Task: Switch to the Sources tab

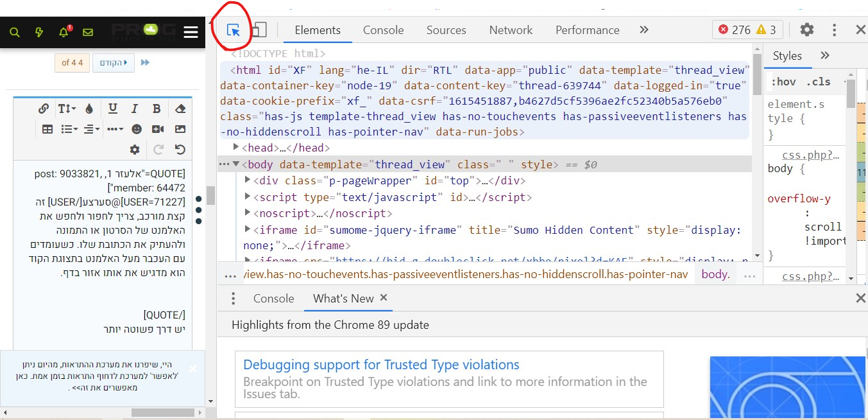Action: tap(447, 30)
